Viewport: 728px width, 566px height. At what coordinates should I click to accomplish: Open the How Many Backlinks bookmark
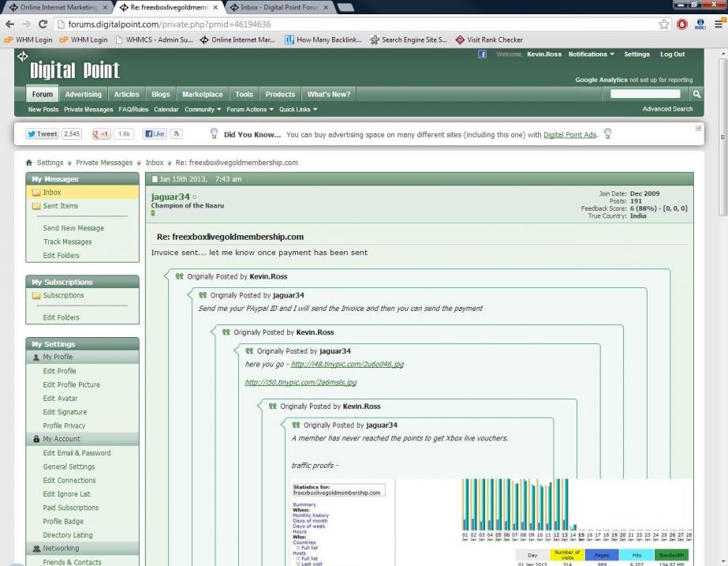[323, 40]
